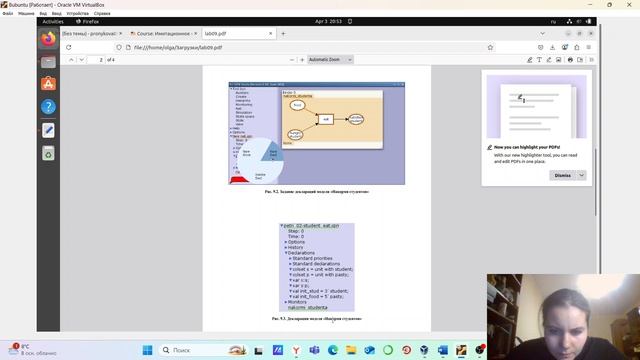Open VirtualBox Вид menu
The height and width of the screenshot is (360, 640).
[x=43, y=13]
